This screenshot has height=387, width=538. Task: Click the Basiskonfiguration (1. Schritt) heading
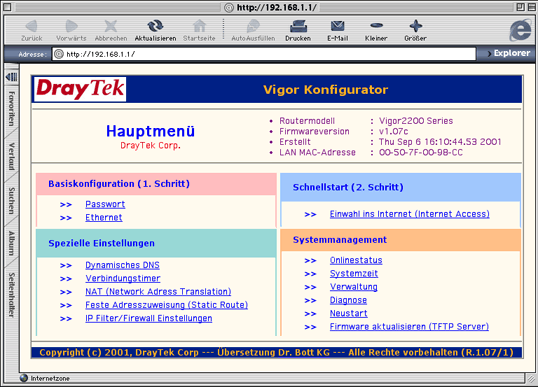[119, 184]
